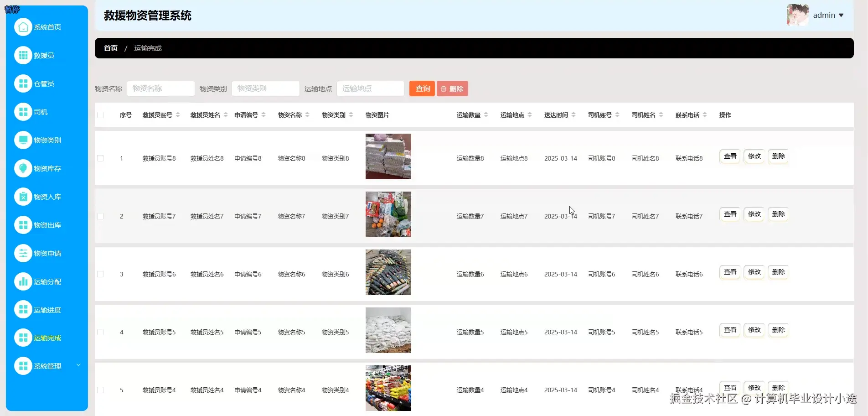Click the 司机 sidebar icon
Image resolution: width=868 pixels, height=416 pixels.
point(23,112)
